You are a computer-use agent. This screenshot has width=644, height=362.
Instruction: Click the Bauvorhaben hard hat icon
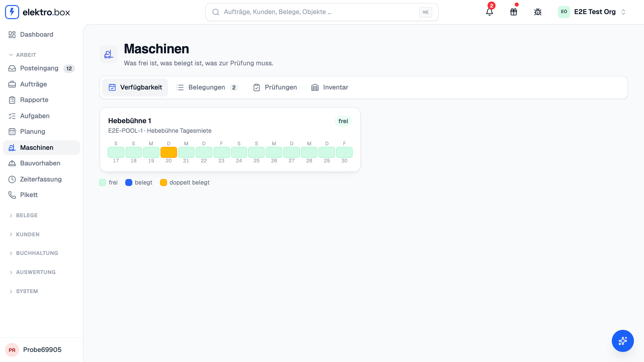coord(12,163)
